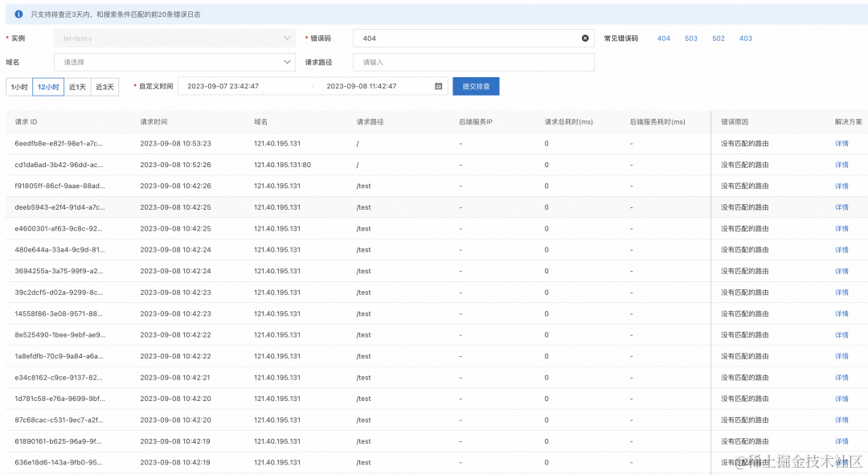Screen dimensions: 868x475
Task: Click the 请求路径 table column header
Action: coord(370,122)
